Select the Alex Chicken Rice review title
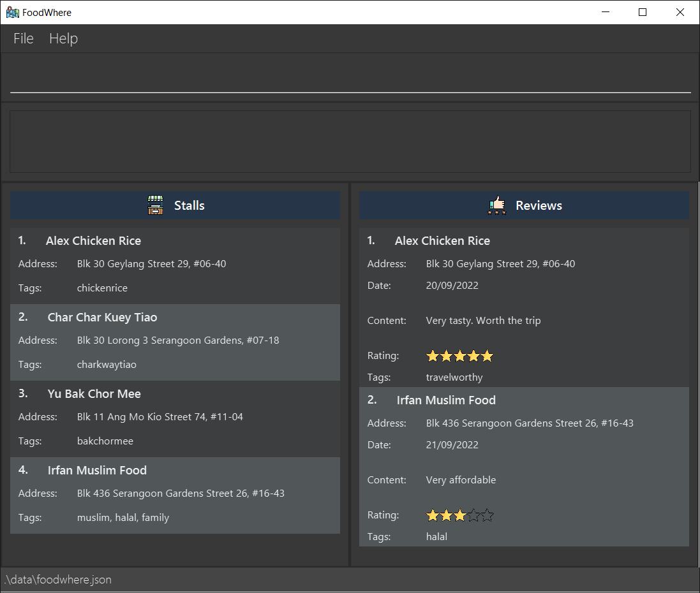This screenshot has height=593, width=700. tap(442, 241)
